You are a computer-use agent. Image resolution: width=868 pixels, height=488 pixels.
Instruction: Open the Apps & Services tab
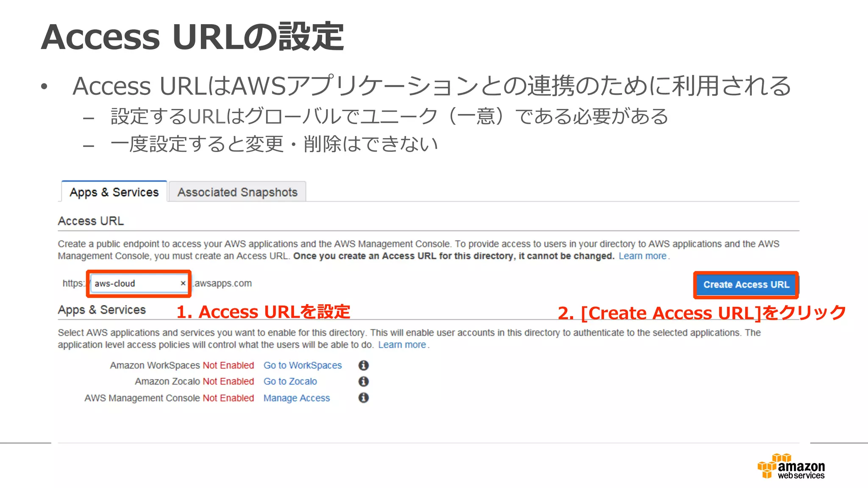pos(114,192)
